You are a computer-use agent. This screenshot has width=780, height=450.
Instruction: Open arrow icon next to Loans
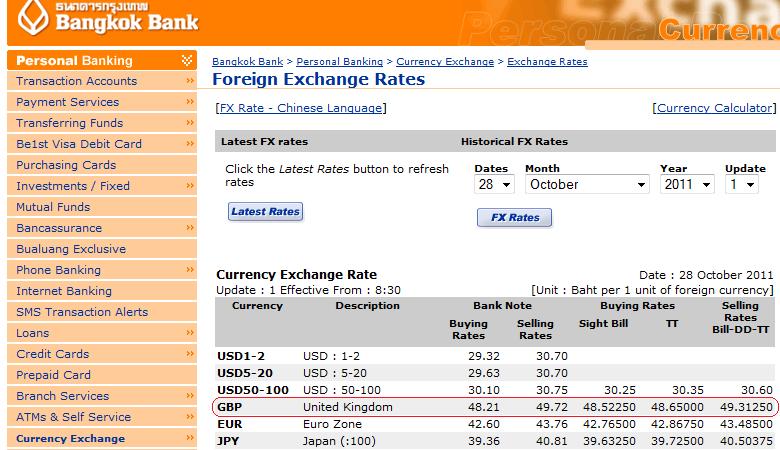tap(190, 332)
